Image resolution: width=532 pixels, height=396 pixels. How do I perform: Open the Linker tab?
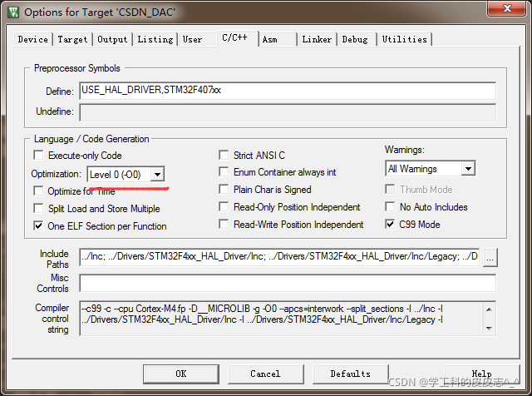[x=317, y=39]
